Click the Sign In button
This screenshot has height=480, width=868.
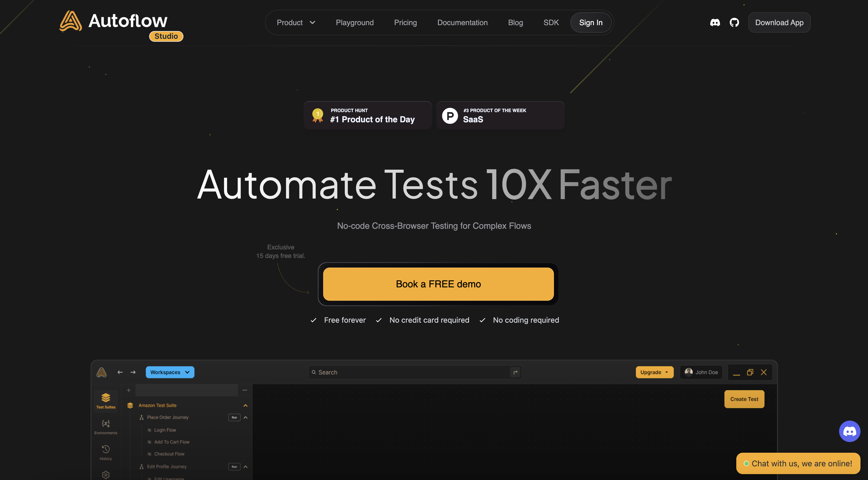[x=591, y=22]
